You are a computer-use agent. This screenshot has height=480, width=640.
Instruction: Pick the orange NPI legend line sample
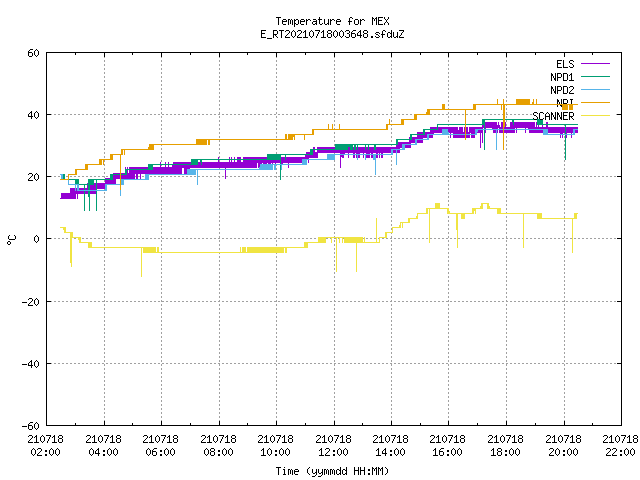pos(595,102)
